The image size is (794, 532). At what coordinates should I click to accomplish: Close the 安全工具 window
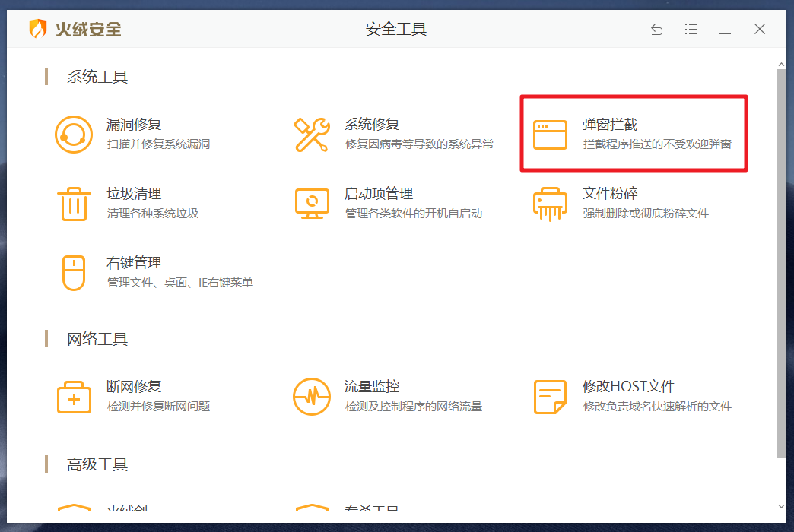[x=760, y=29]
